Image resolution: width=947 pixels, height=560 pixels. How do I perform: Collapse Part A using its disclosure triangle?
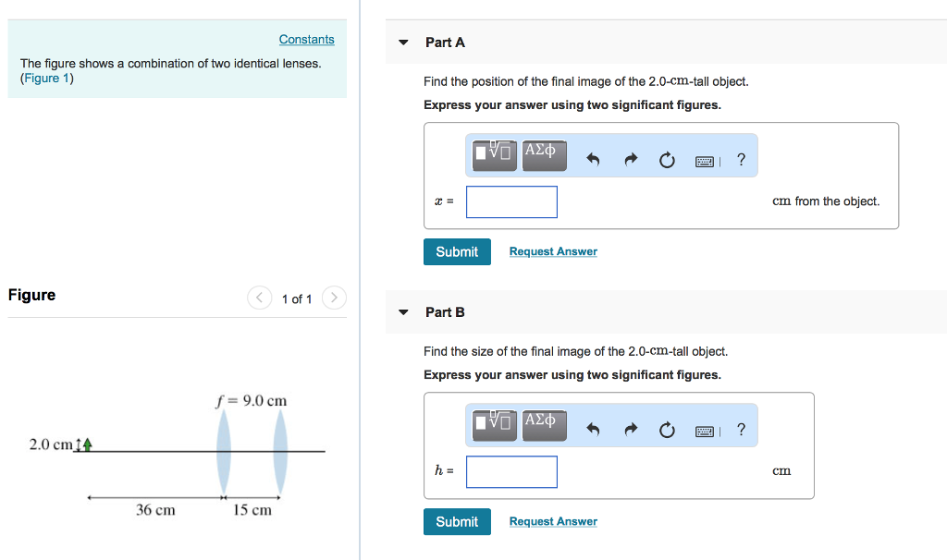point(403,42)
